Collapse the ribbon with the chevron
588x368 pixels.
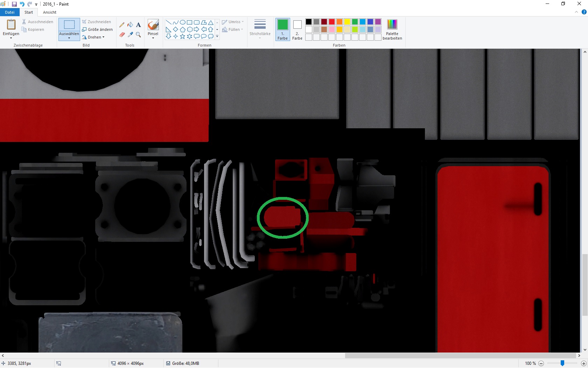pos(576,12)
